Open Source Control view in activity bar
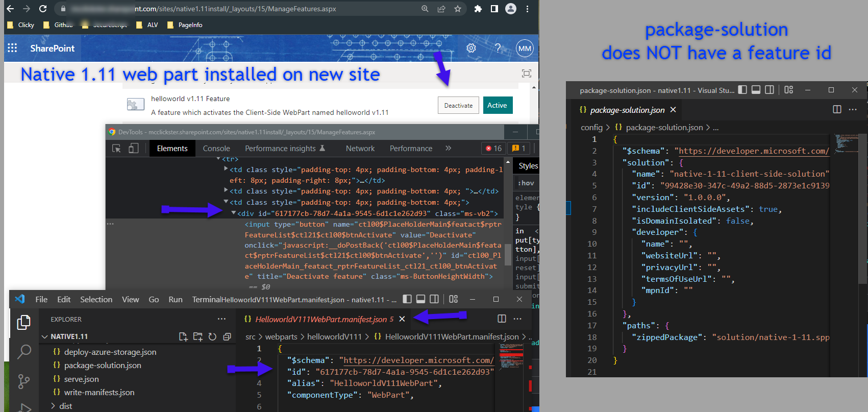 24,381
